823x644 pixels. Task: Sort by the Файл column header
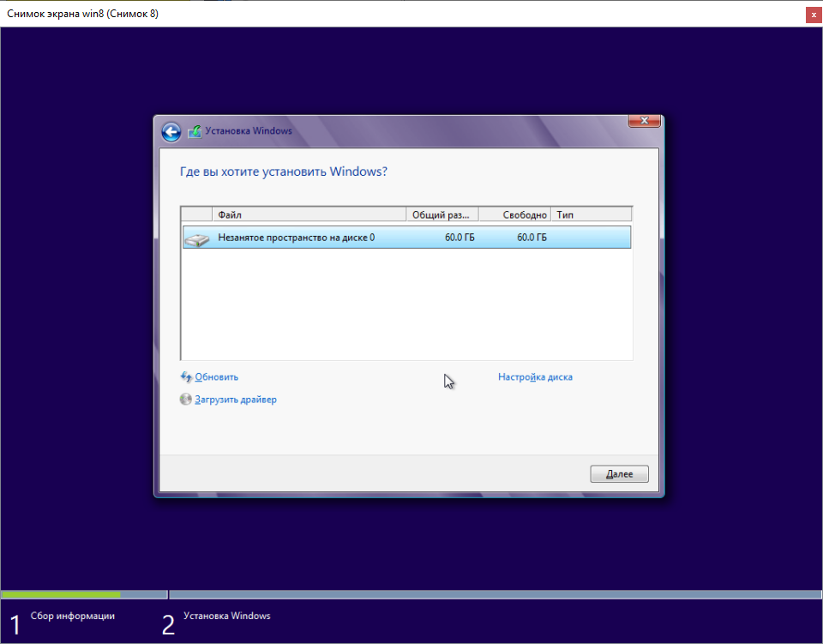(309, 214)
